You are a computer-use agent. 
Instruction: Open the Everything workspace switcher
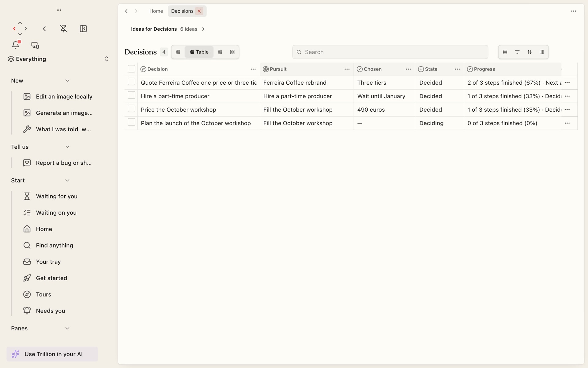tap(58, 59)
